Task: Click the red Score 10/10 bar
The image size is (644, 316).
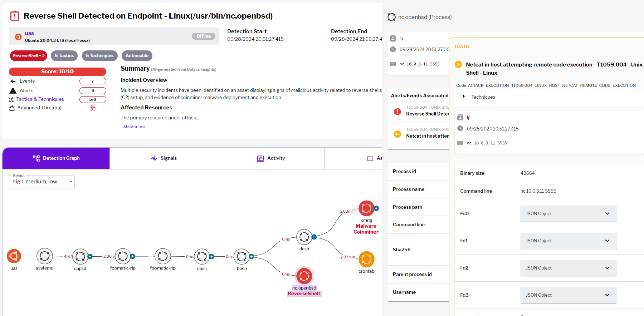Action: tap(57, 71)
